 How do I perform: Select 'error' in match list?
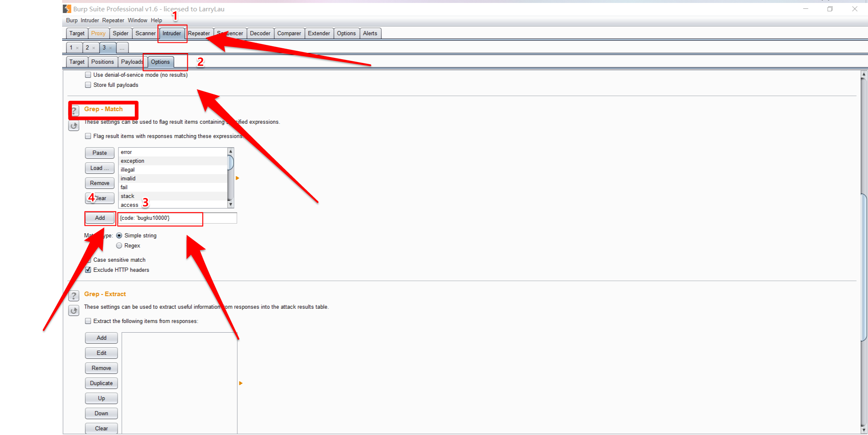click(173, 152)
